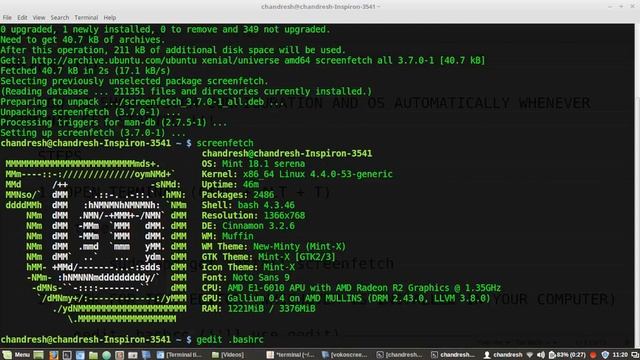The height and width of the screenshot is (360, 640).
Task: Click the green round launcher icon
Action: 107,355
